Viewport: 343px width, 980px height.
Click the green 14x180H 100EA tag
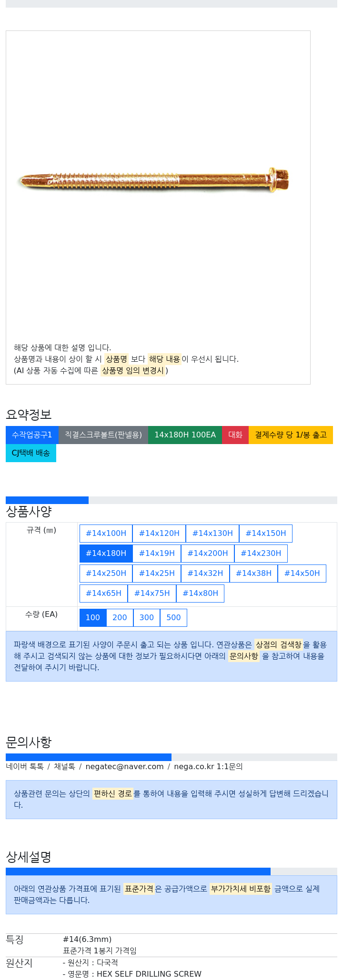click(x=185, y=435)
